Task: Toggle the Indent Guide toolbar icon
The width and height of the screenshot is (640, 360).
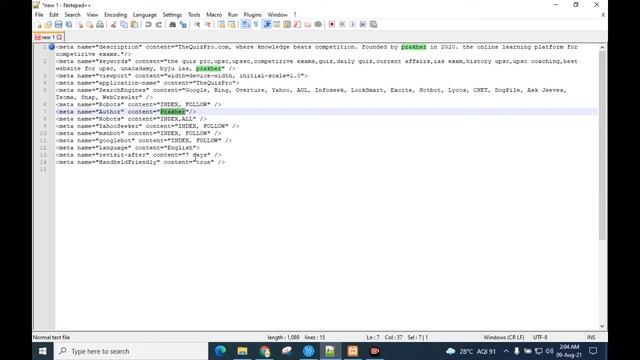Action: 267,24
